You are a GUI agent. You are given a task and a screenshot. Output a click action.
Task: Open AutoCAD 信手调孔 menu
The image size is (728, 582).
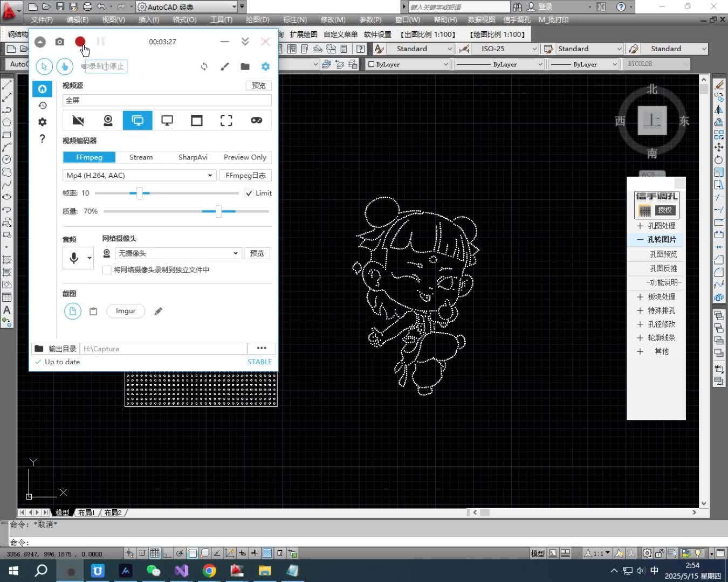pyautogui.click(x=517, y=19)
